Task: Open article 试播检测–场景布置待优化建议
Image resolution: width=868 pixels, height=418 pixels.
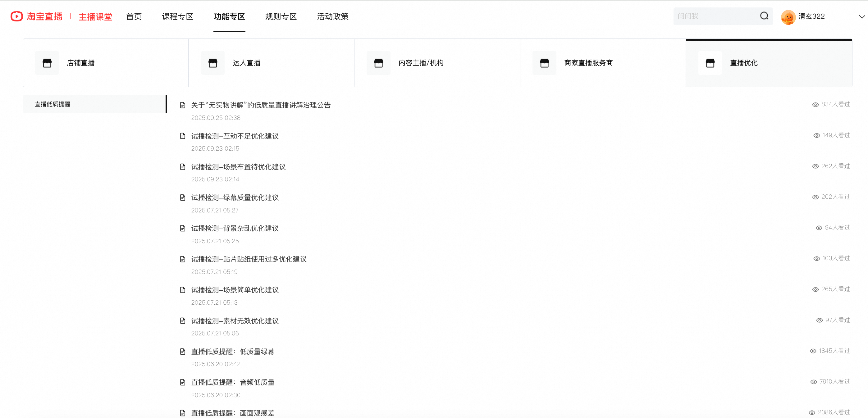Action: click(x=238, y=167)
